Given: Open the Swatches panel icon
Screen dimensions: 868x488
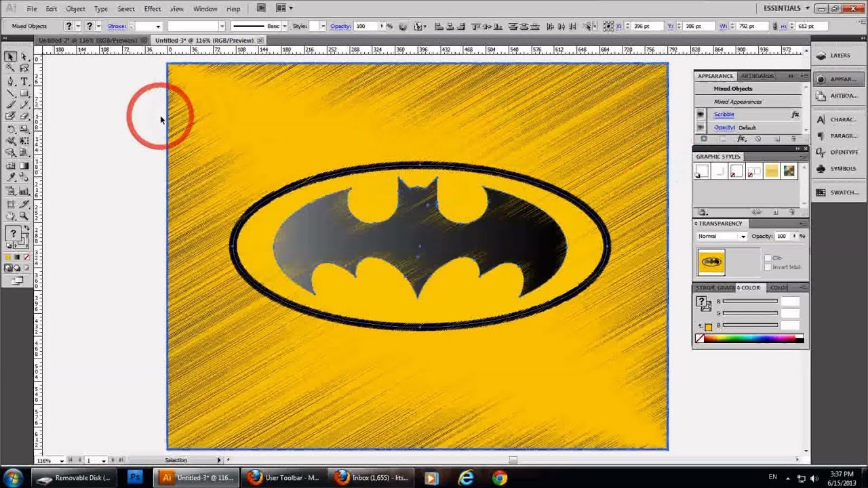Looking at the screenshot, I should click(821, 192).
